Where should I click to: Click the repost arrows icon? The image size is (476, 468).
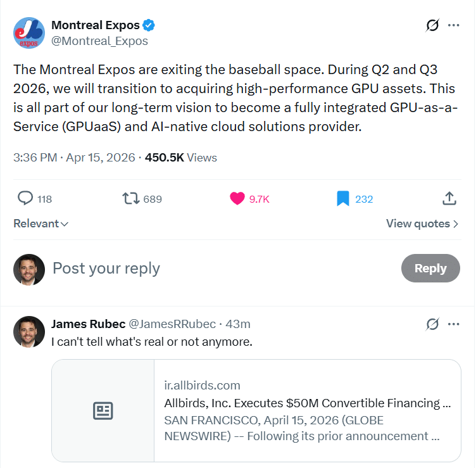(130, 199)
